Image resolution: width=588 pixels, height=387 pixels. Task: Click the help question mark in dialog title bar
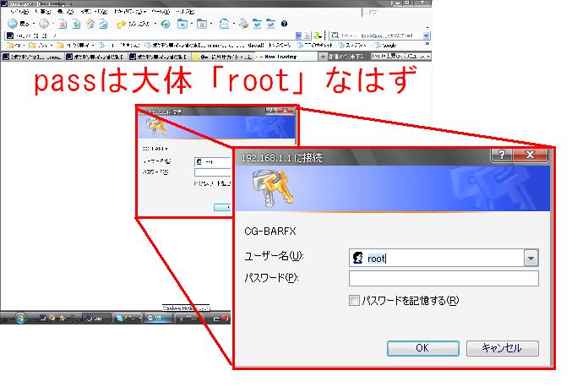pyautogui.click(x=503, y=157)
